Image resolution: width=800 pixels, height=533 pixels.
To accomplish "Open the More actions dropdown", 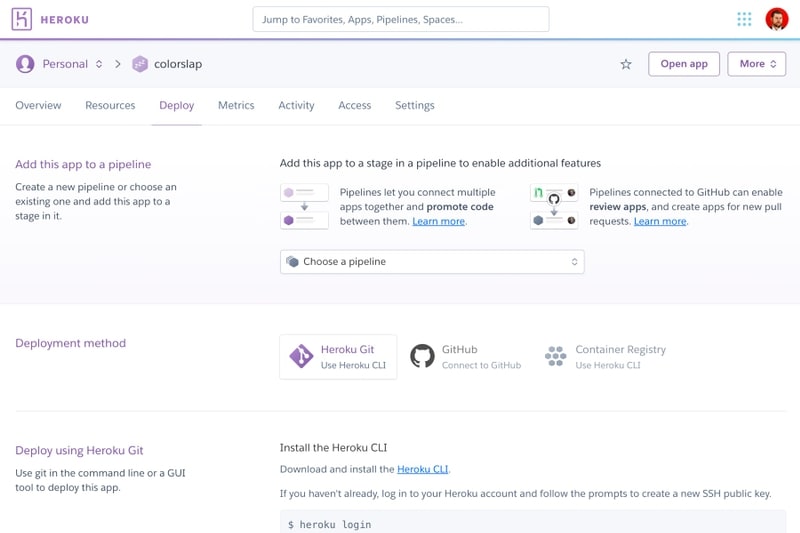I will pyautogui.click(x=757, y=64).
